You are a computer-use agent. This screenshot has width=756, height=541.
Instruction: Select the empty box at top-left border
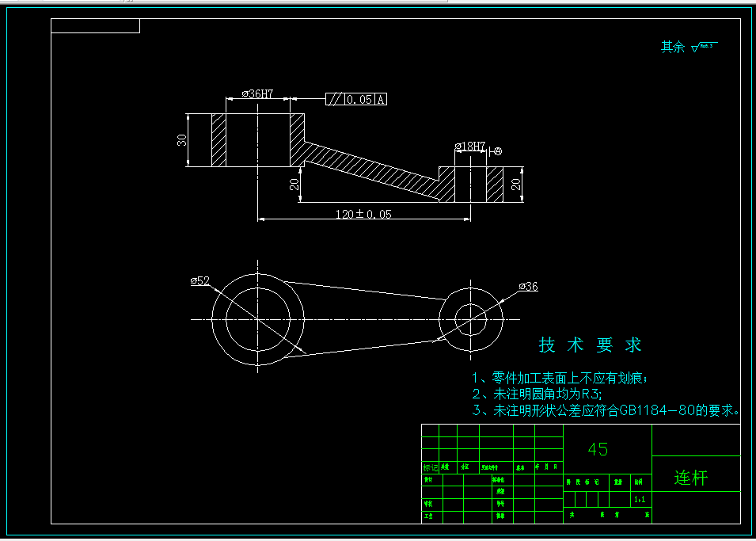[x=95, y=27]
